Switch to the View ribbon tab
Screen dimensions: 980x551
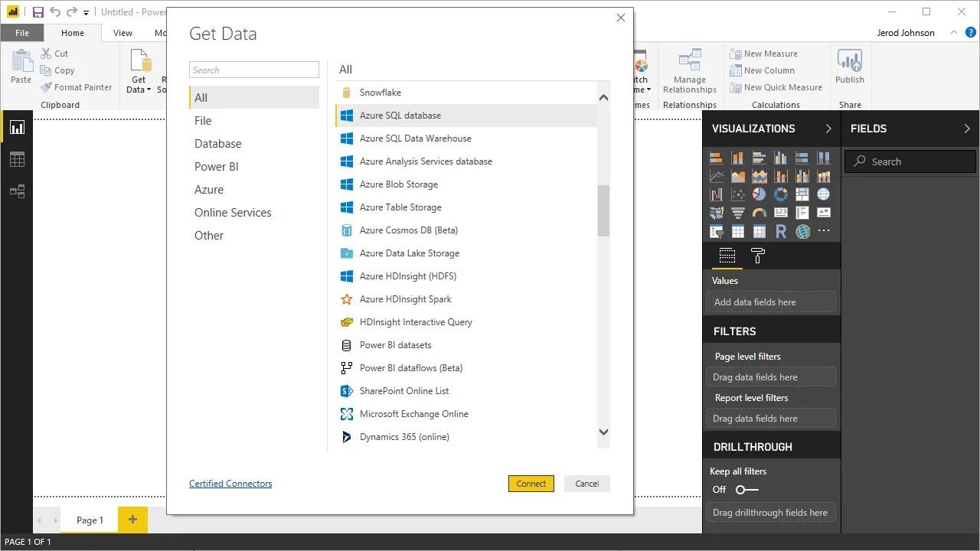122,32
